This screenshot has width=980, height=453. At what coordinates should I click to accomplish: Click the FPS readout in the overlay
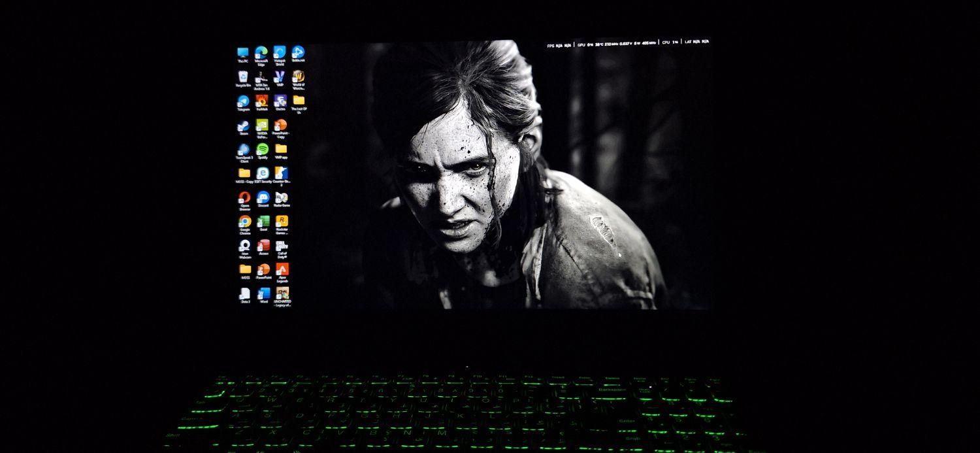(x=559, y=45)
